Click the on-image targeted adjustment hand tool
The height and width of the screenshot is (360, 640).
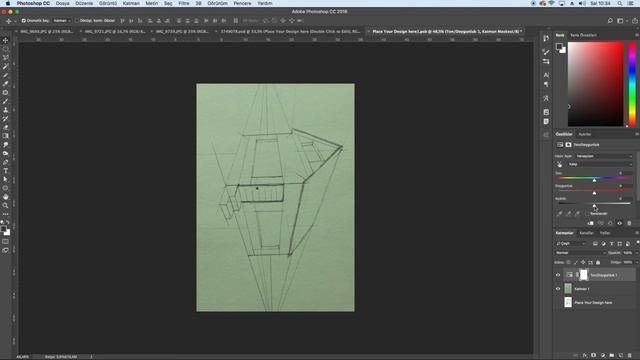[x=559, y=164]
